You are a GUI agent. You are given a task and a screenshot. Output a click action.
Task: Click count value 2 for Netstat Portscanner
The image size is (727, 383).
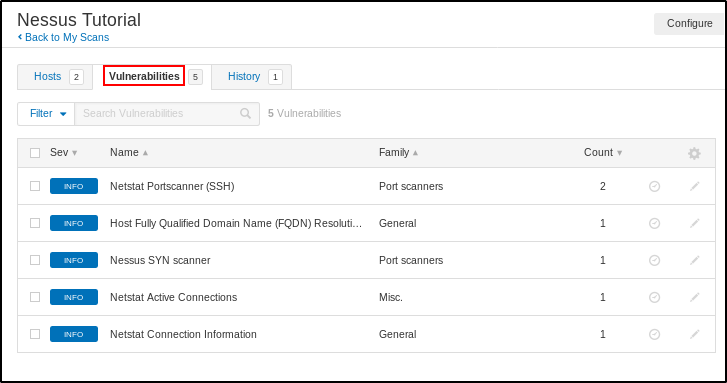coord(603,186)
